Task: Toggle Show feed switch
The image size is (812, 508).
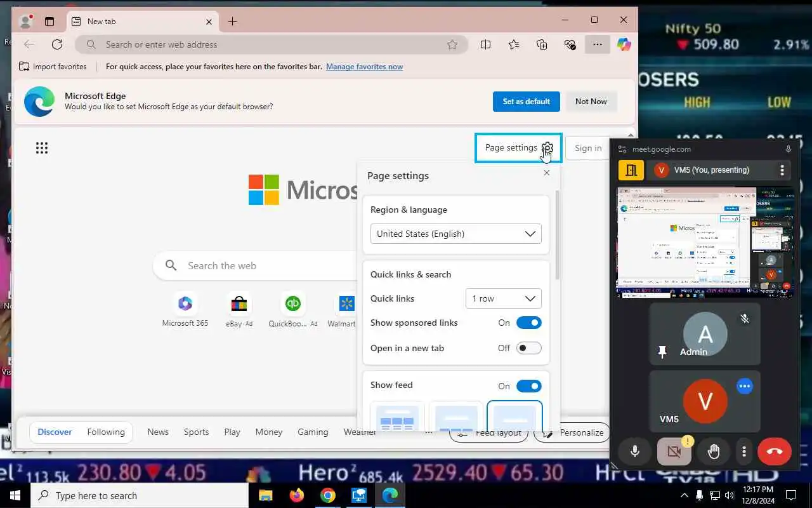Action: (x=528, y=386)
